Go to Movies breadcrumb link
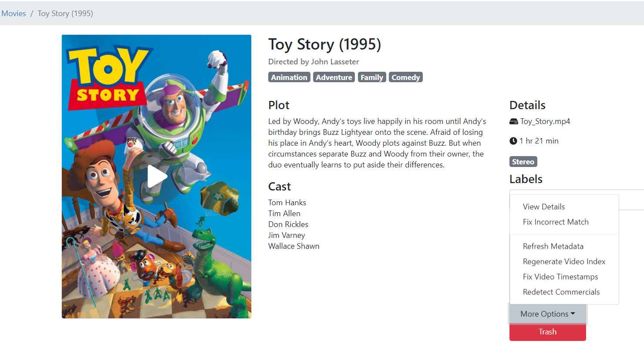 click(14, 13)
